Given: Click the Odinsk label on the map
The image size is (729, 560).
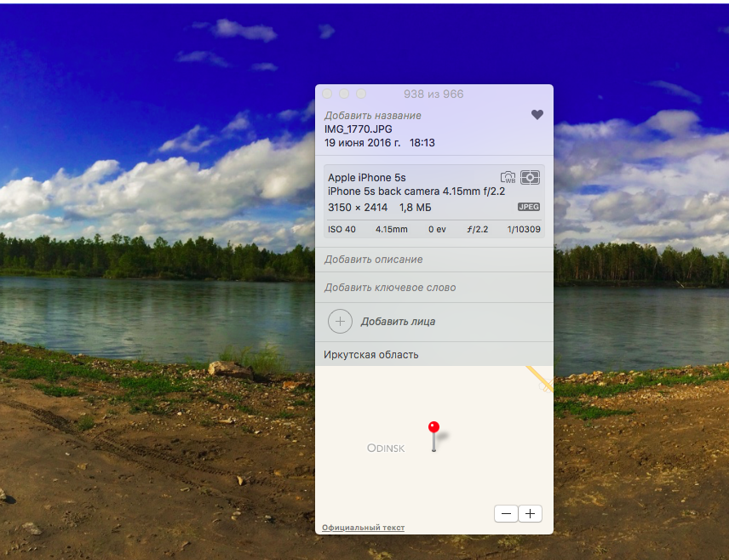Looking at the screenshot, I should (386, 448).
